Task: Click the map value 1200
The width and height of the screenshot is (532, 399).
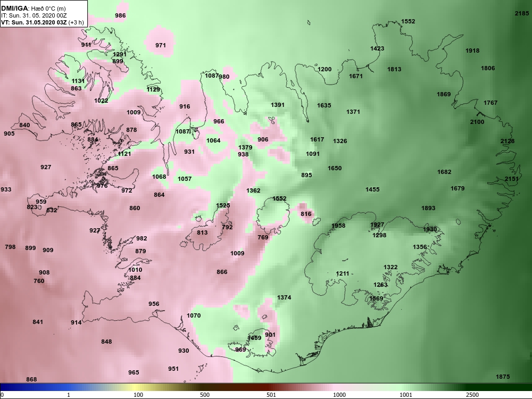Action: (x=325, y=69)
